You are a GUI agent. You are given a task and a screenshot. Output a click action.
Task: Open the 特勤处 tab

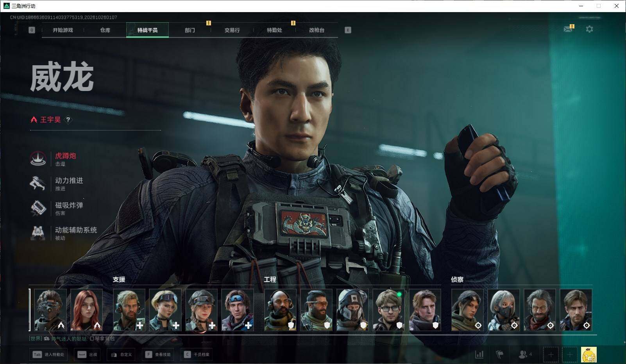tap(274, 30)
